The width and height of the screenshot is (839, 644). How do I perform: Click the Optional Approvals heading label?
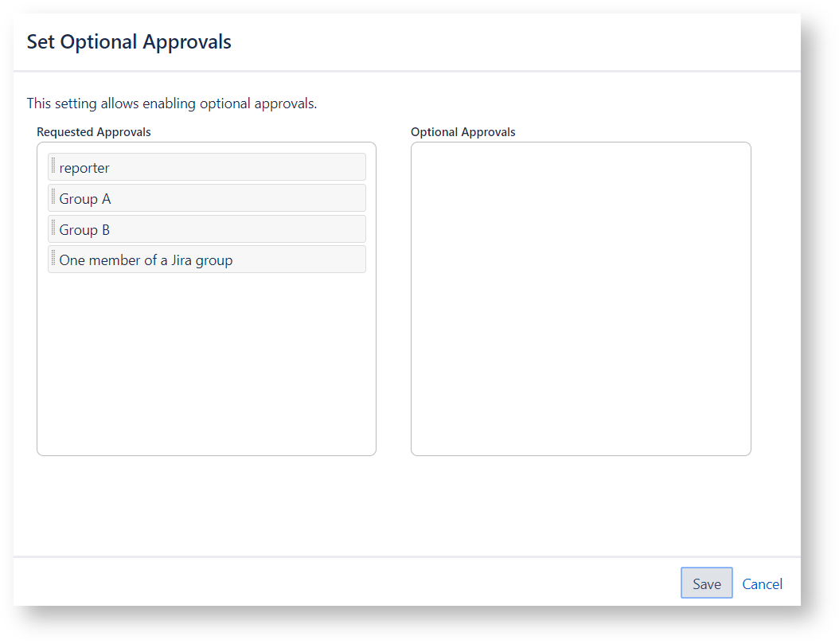463,132
